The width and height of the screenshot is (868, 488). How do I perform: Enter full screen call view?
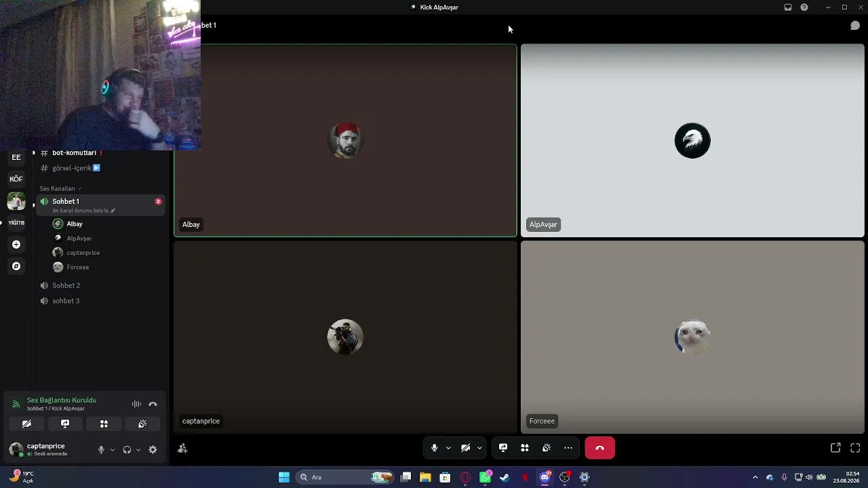click(x=855, y=448)
